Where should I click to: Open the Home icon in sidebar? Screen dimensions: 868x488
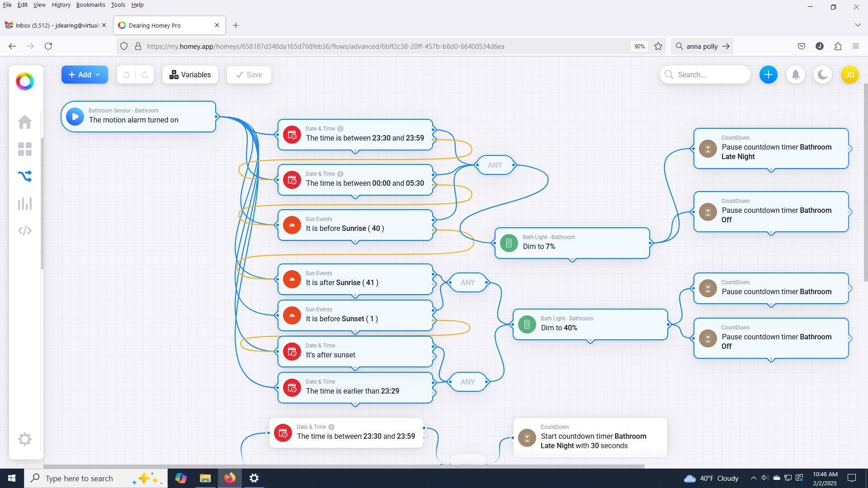(x=25, y=122)
